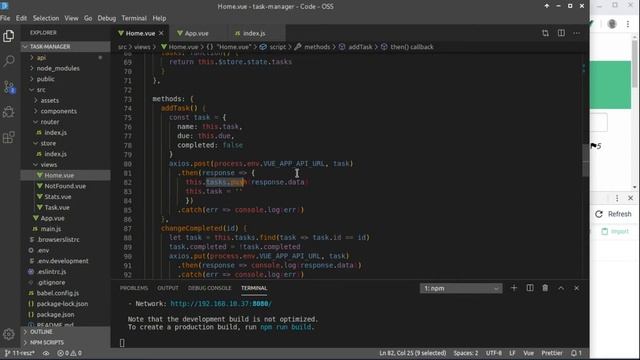The height and width of the screenshot is (360, 640).
Task: Collapse the router folder
Action: click(x=65, y=122)
